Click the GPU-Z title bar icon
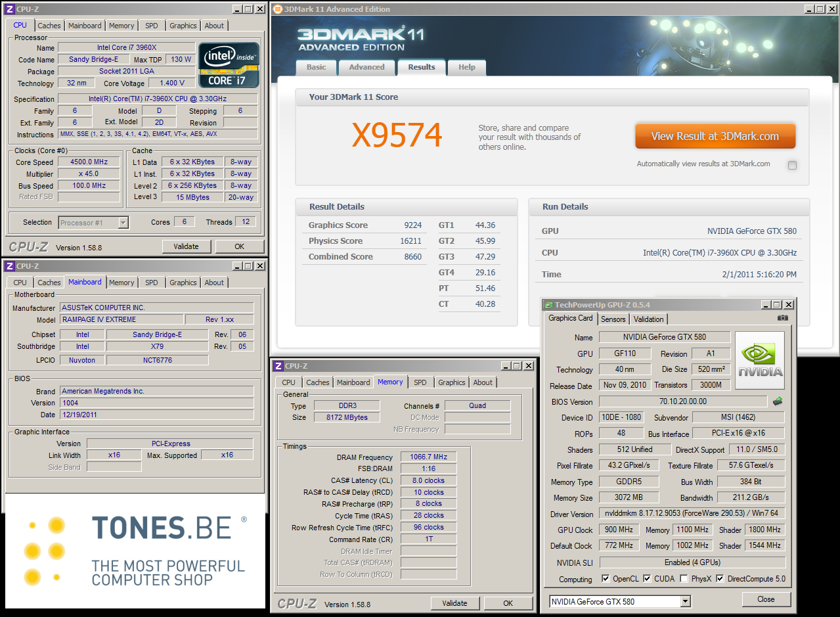This screenshot has width=840, height=617. [x=549, y=305]
